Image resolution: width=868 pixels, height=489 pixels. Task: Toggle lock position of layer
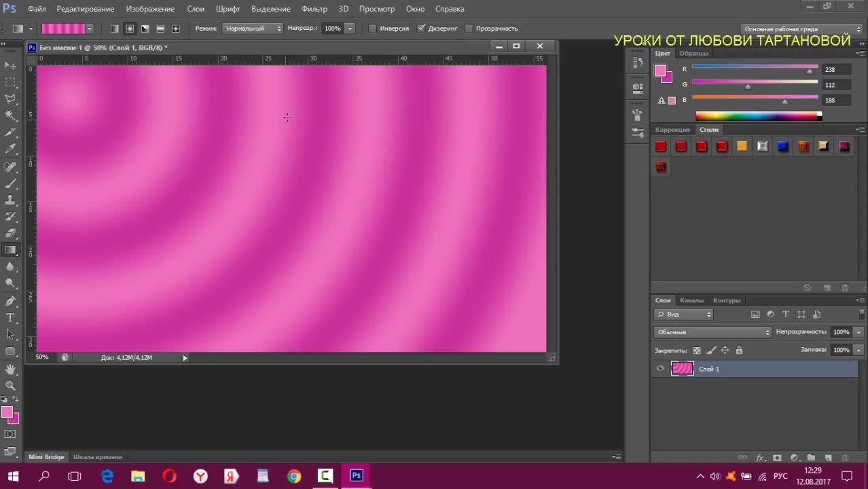725,350
